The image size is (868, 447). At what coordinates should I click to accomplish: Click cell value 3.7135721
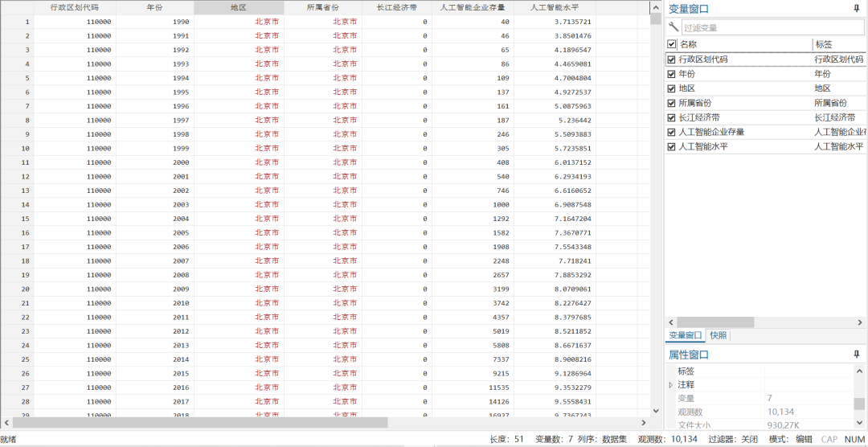pos(555,22)
